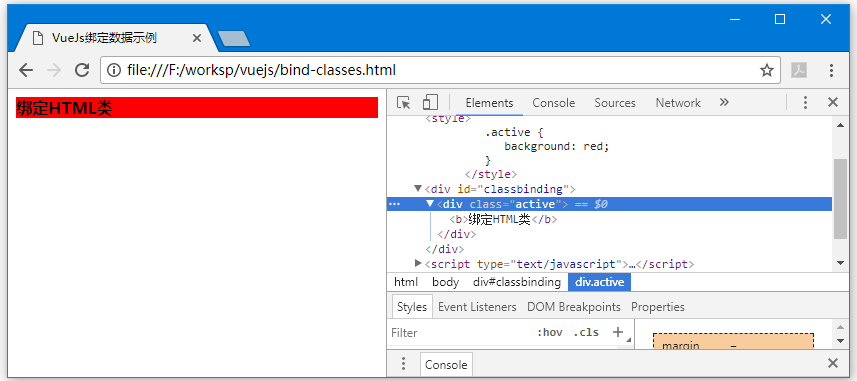The width and height of the screenshot is (857, 381).
Task: Switch to the Console tab
Action: [x=554, y=103]
